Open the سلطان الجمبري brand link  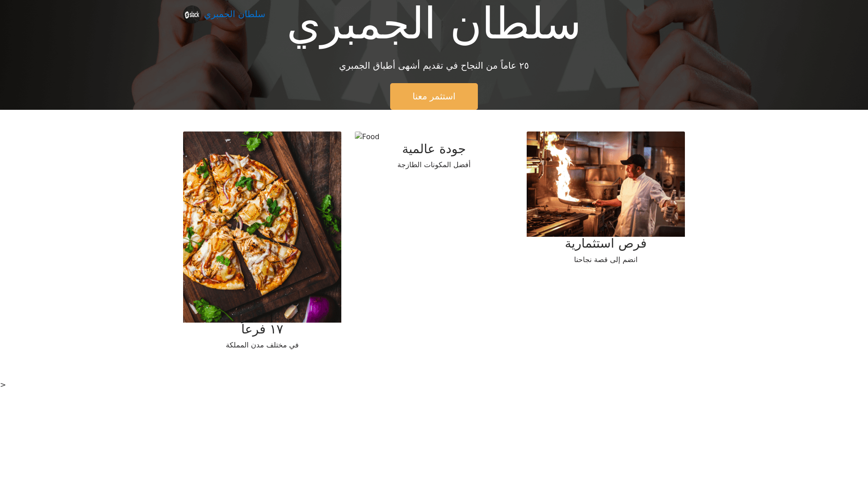(x=224, y=14)
